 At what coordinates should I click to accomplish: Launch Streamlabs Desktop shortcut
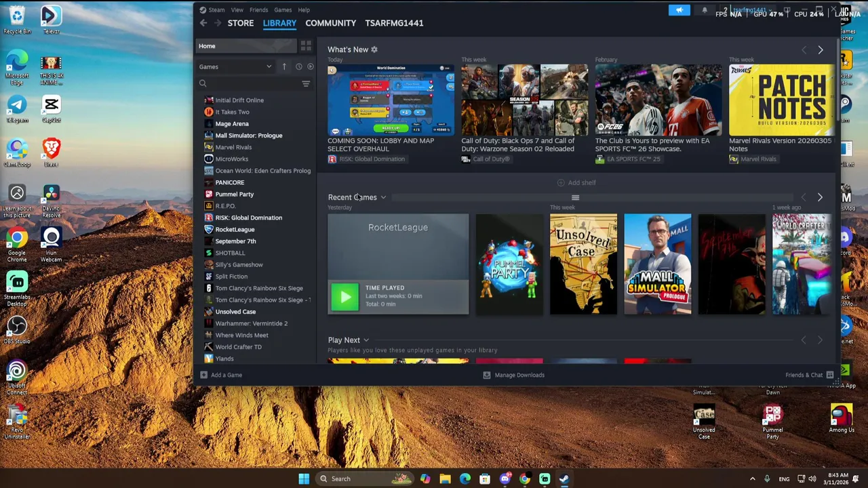click(x=17, y=289)
